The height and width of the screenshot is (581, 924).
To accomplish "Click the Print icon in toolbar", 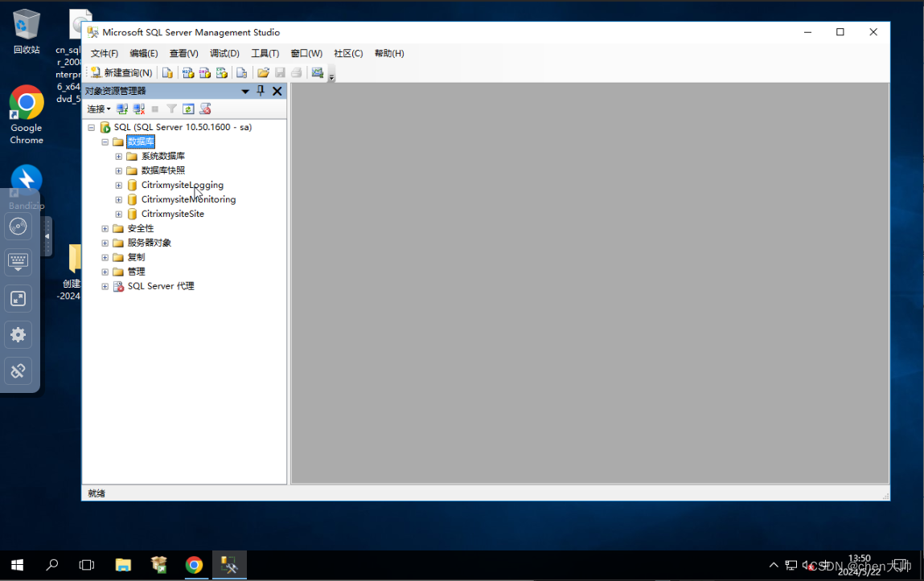I will point(297,72).
